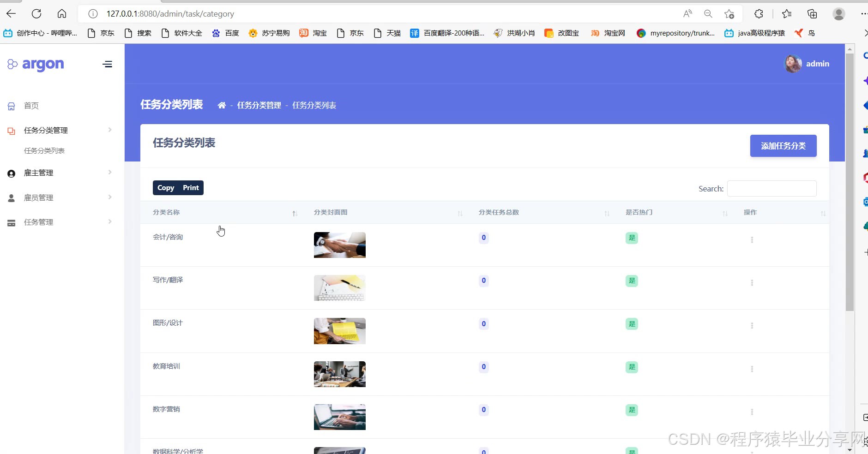This screenshot has height=454, width=868.
Task: Click the 教育培训 cover thumbnail
Action: coord(340,374)
